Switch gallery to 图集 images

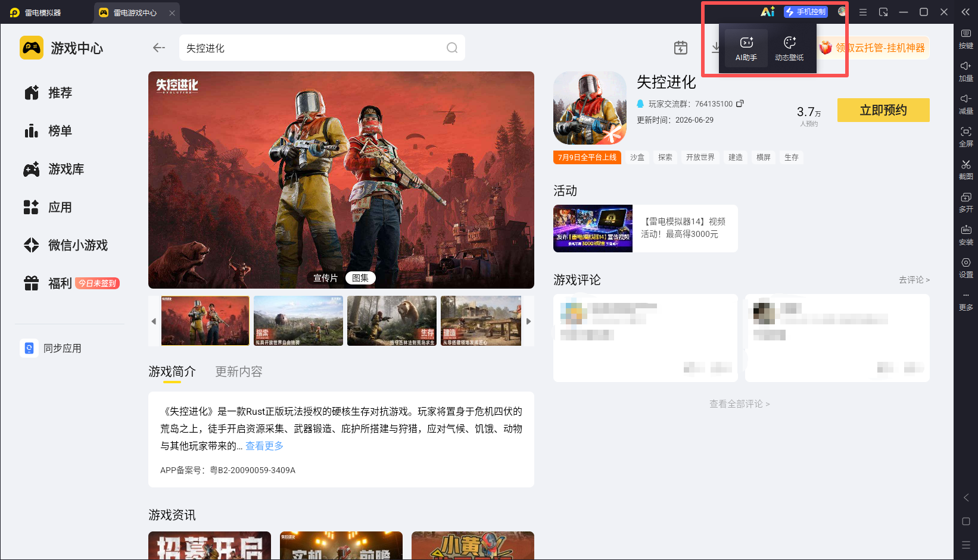tap(360, 278)
